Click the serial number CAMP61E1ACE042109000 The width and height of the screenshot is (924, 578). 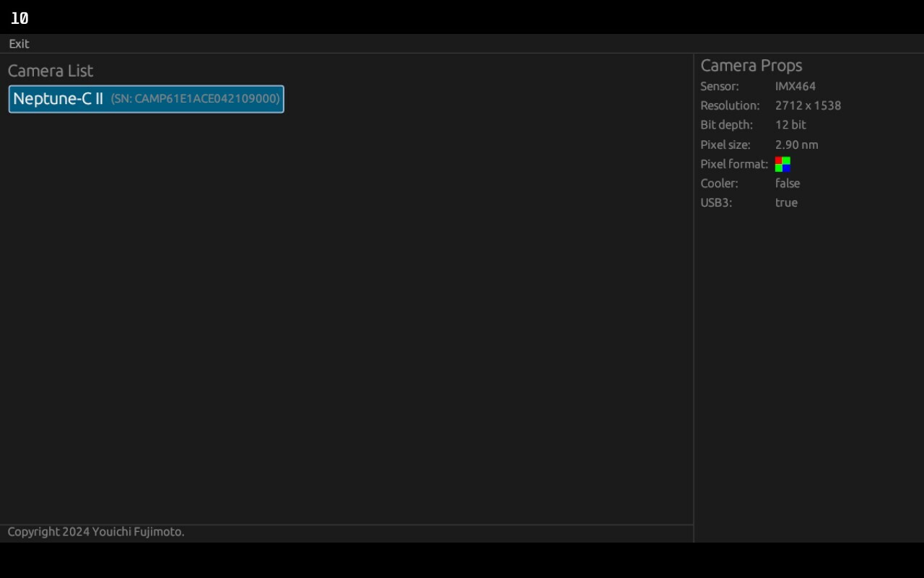[x=195, y=99]
